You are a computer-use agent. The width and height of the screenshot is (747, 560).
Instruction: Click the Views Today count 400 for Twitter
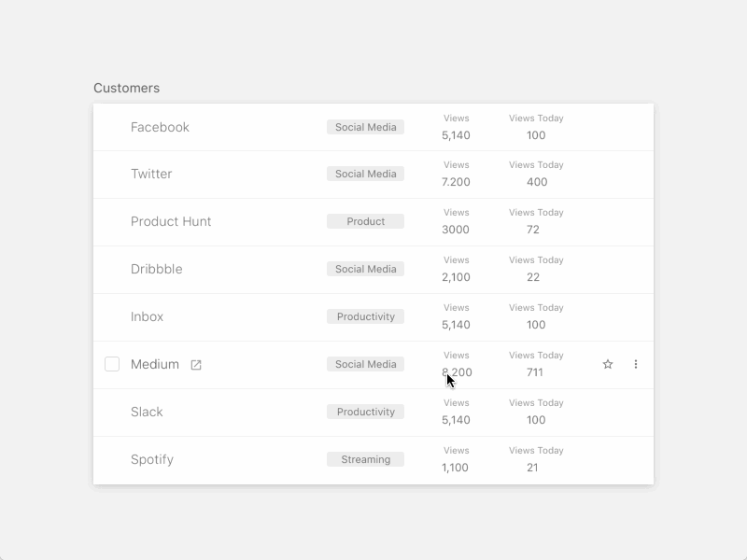pos(536,182)
